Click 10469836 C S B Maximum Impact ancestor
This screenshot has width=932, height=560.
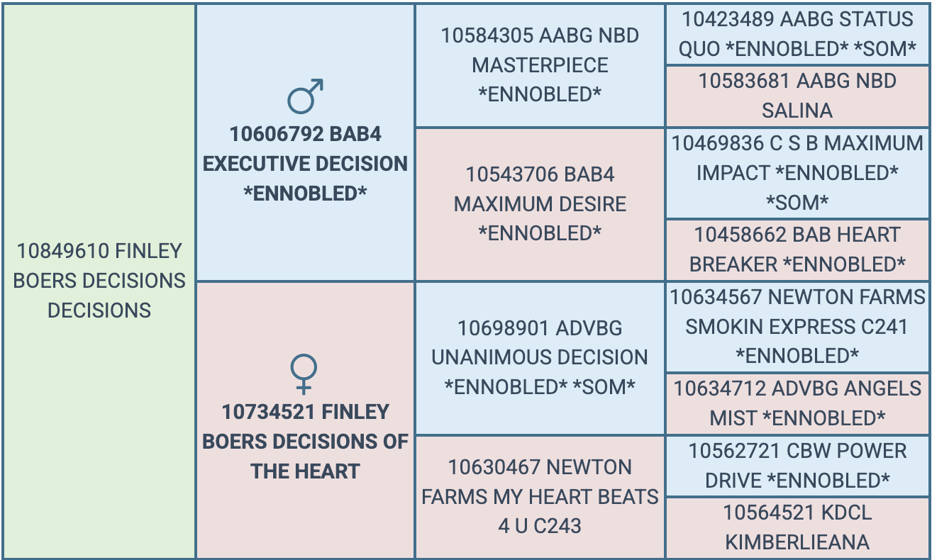pos(797,173)
